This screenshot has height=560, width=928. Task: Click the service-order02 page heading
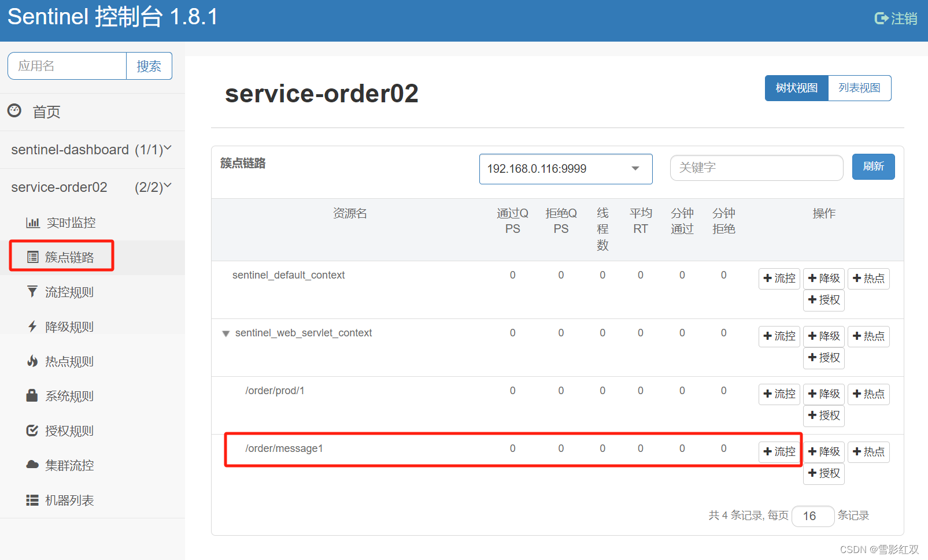321,94
